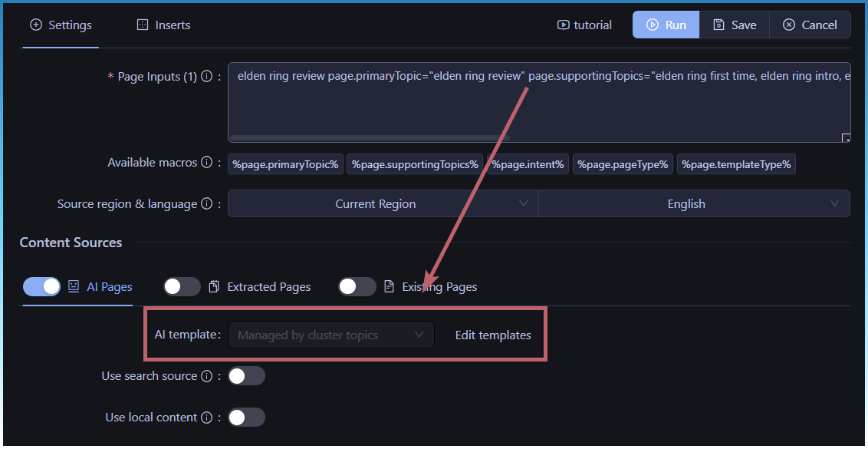Image resolution: width=868 pixels, height=449 pixels.
Task: Expand the English language dropdown
Action: tap(694, 204)
